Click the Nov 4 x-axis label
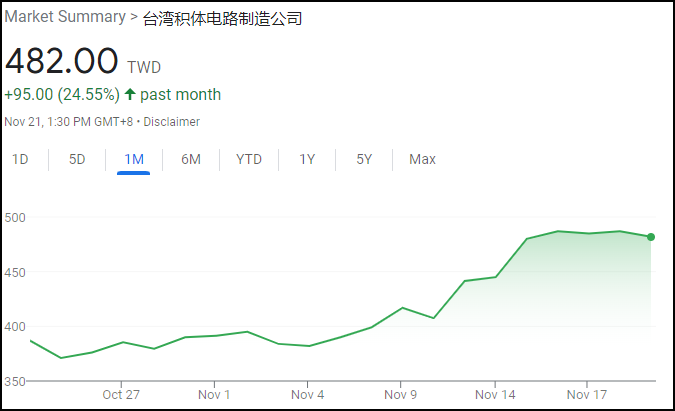 pyautogui.click(x=307, y=395)
